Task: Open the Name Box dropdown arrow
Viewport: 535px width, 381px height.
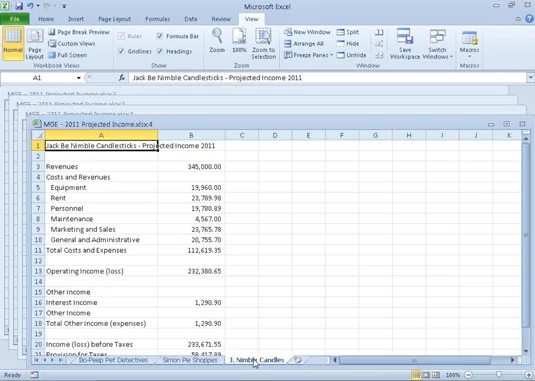Action: 79,78
